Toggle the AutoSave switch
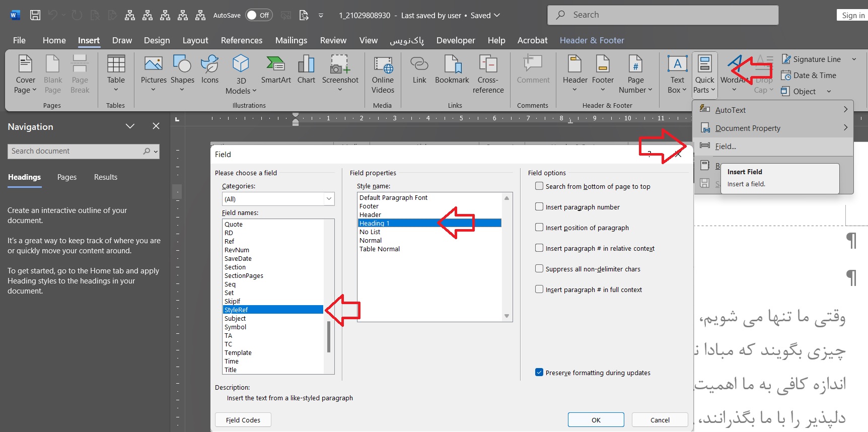This screenshot has height=432, width=868. (259, 15)
